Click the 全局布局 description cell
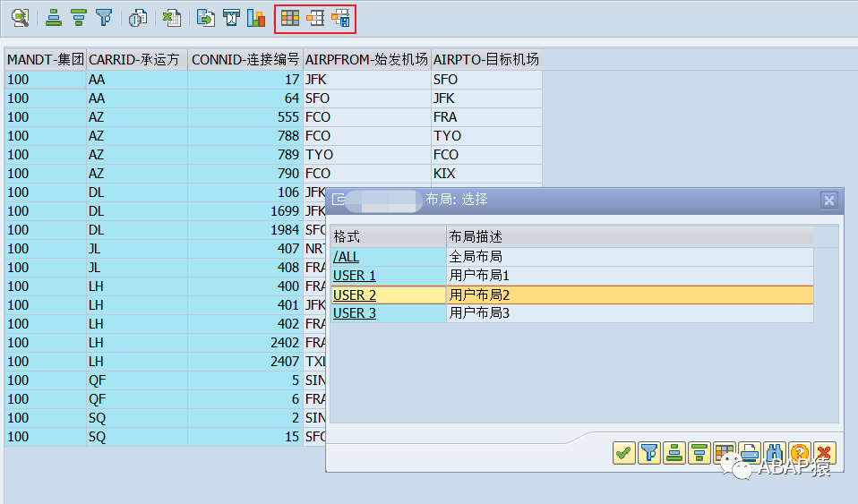 (630, 256)
